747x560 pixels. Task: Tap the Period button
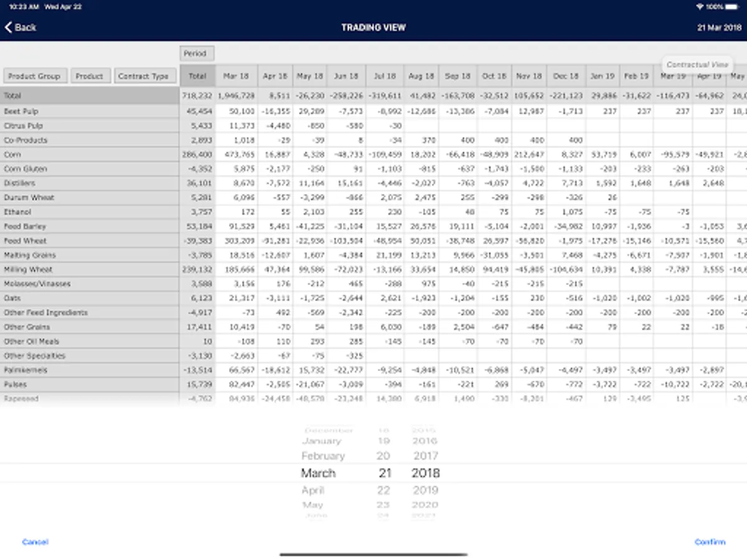click(197, 54)
